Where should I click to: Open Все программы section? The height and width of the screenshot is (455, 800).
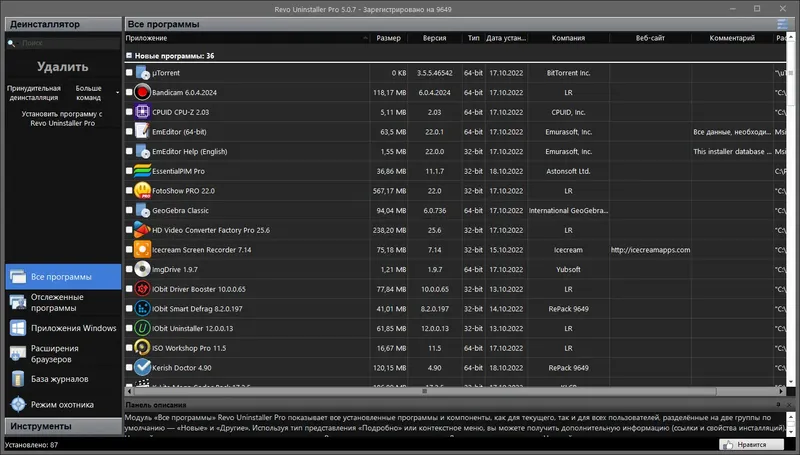point(63,276)
